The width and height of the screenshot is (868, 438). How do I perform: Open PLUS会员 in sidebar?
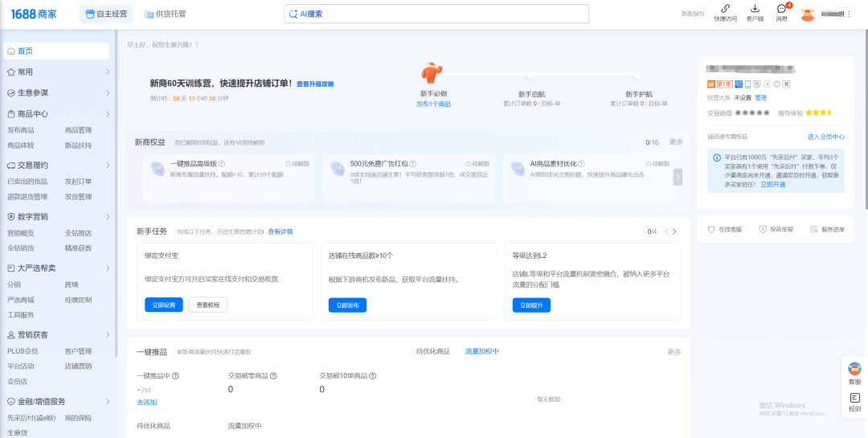[x=23, y=351]
